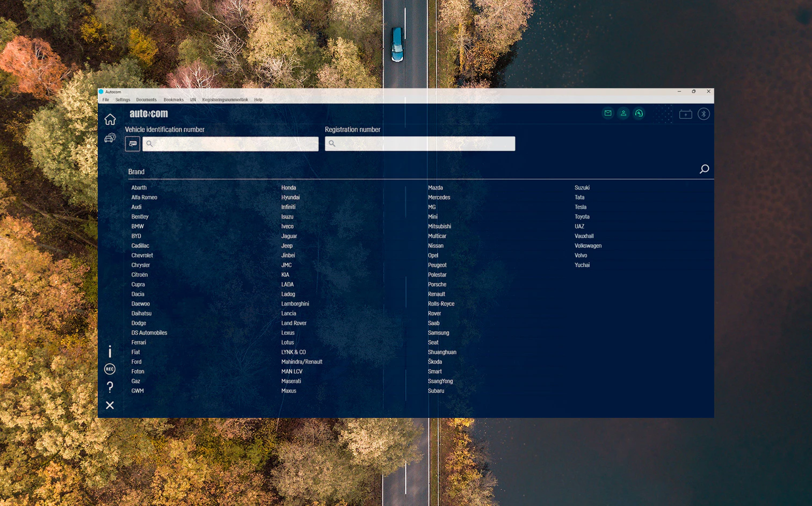Select the Land Rover brand

tap(294, 323)
